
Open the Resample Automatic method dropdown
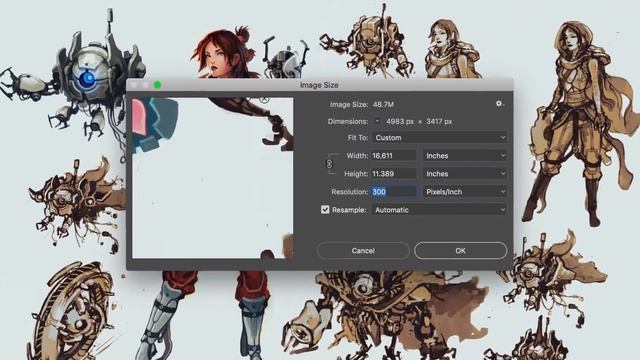click(440, 210)
